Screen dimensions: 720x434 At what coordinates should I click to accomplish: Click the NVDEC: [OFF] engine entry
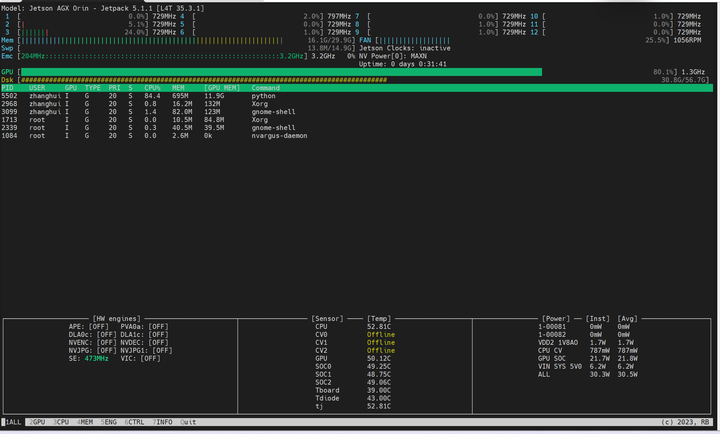point(144,343)
